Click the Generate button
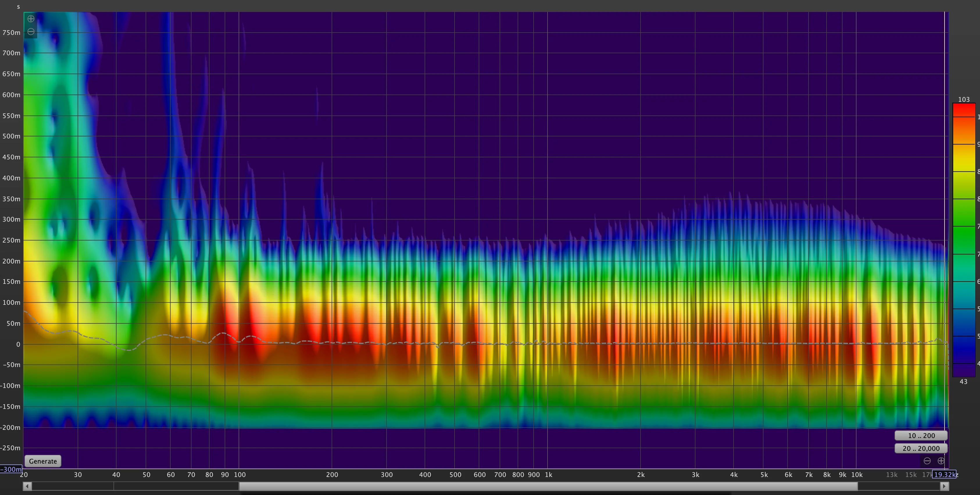 (x=43, y=461)
